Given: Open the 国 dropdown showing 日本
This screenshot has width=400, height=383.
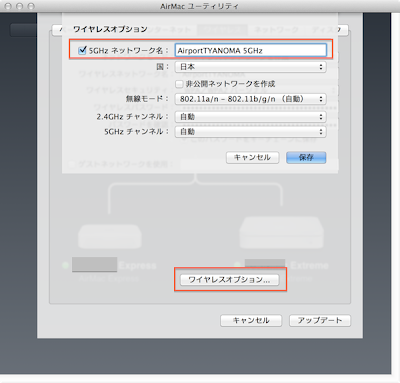Looking at the screenshot, I should pyautogui.click(x=251, y=67).
